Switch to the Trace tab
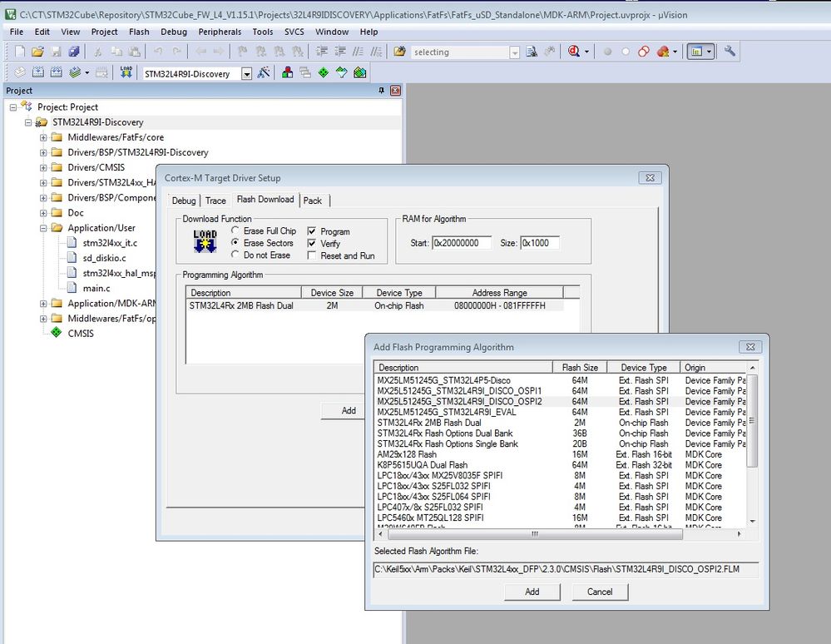The height and width of the screenshot is (644, 831). tap(215, 201)
